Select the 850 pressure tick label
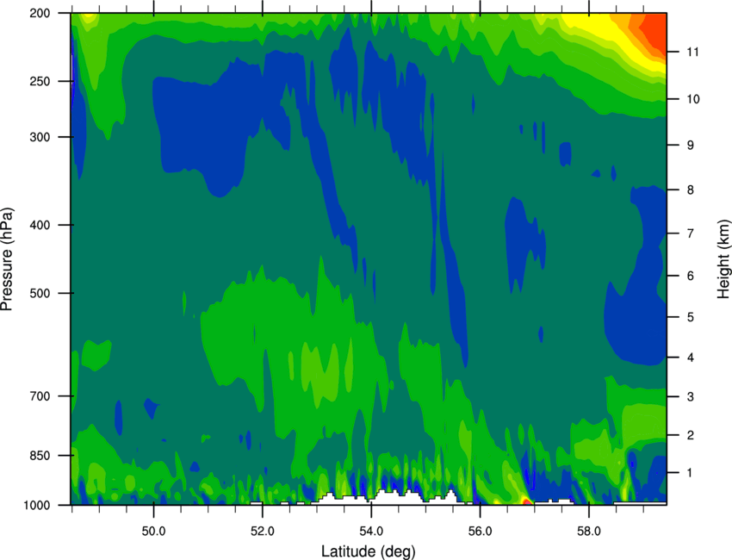 (40, 456)
